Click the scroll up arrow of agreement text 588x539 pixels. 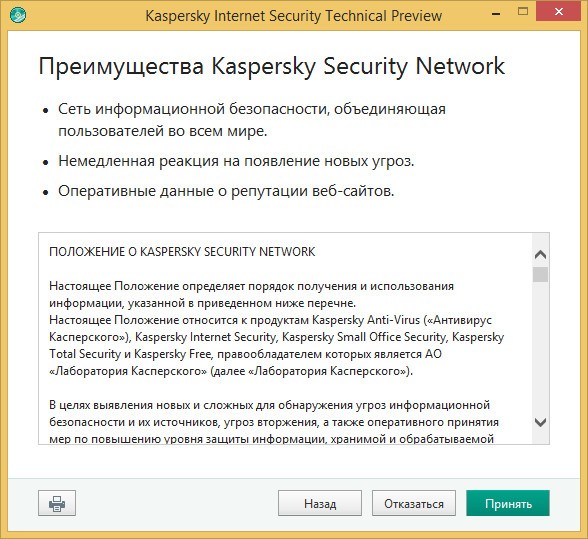540,255
